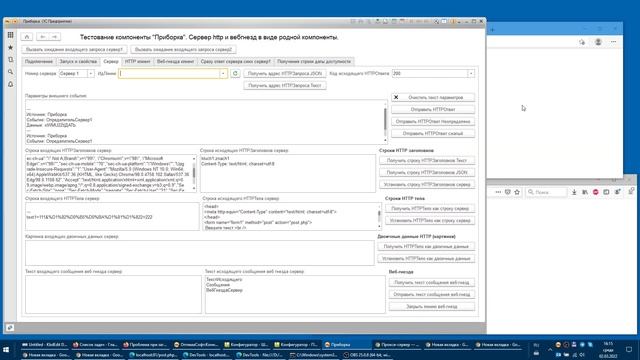Click the incoming HTTP body text field
The width and height of the screenshot is (640, 360).
coord(112,216)
